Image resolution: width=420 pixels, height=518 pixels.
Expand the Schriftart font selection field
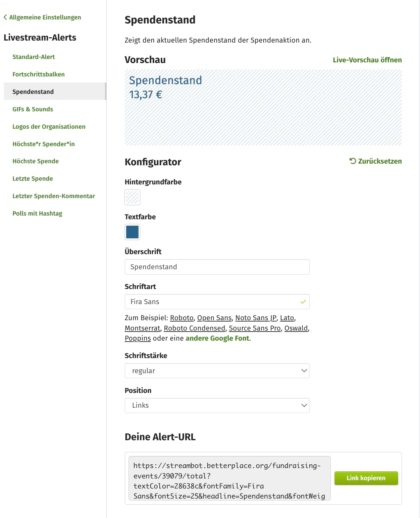(217, 301)
